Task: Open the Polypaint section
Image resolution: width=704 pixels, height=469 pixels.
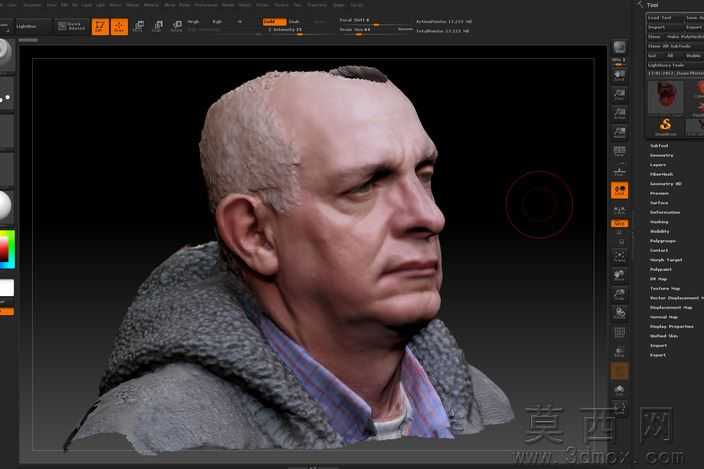Action: (660, 269)
